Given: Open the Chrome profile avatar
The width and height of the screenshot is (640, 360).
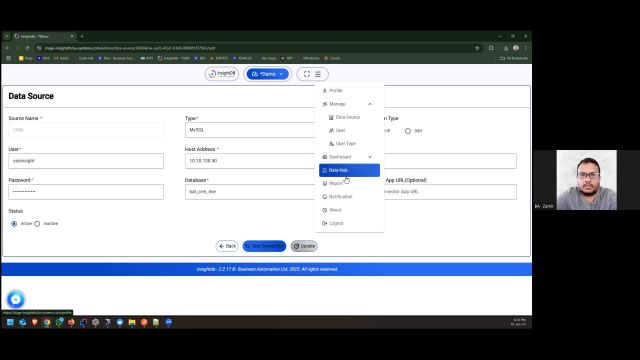Looking at the screenshot, I should coord(516,48).
